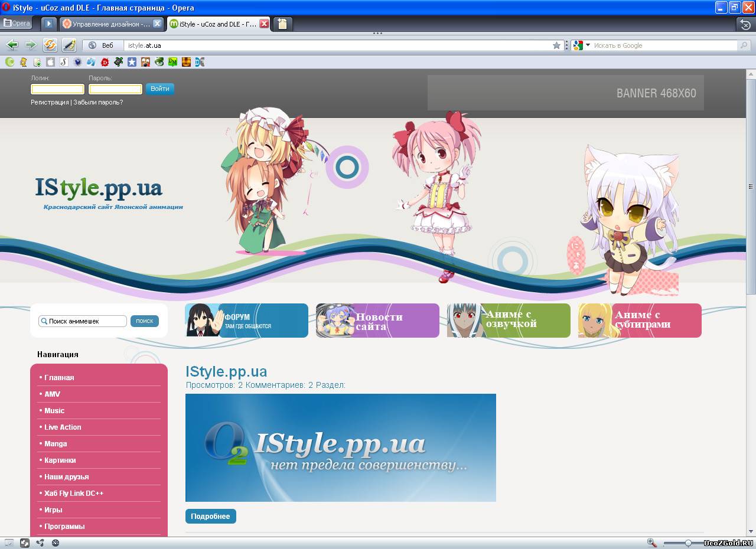Screen dimensions: 756x549
Task: Click the 'Искать в Google' search field
Action: 664,45
